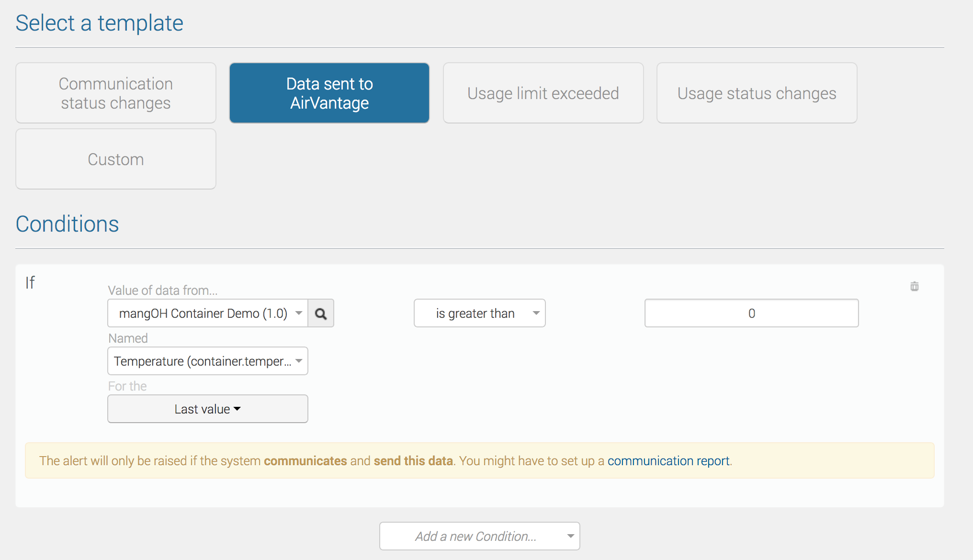Click the bold 'send this data' warning text
The height and width of the screenshot is (560, 973).
click(413, 461)
